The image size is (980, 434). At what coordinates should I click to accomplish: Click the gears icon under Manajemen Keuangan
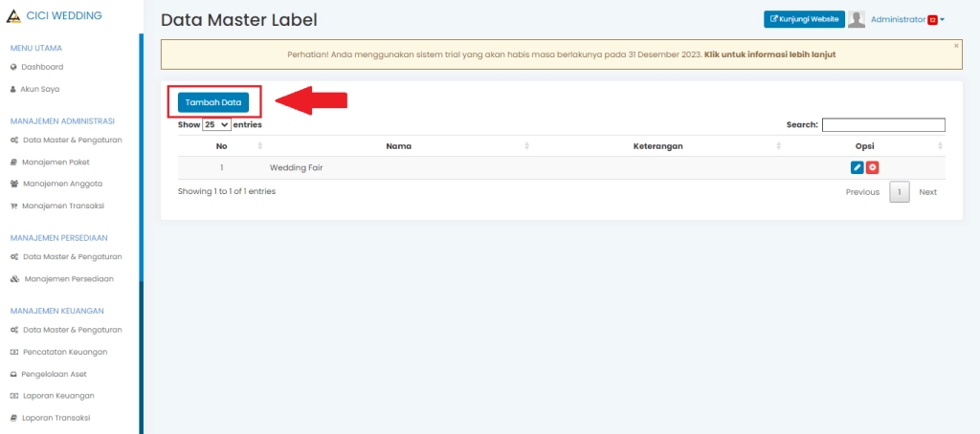(x=13, y=330)
